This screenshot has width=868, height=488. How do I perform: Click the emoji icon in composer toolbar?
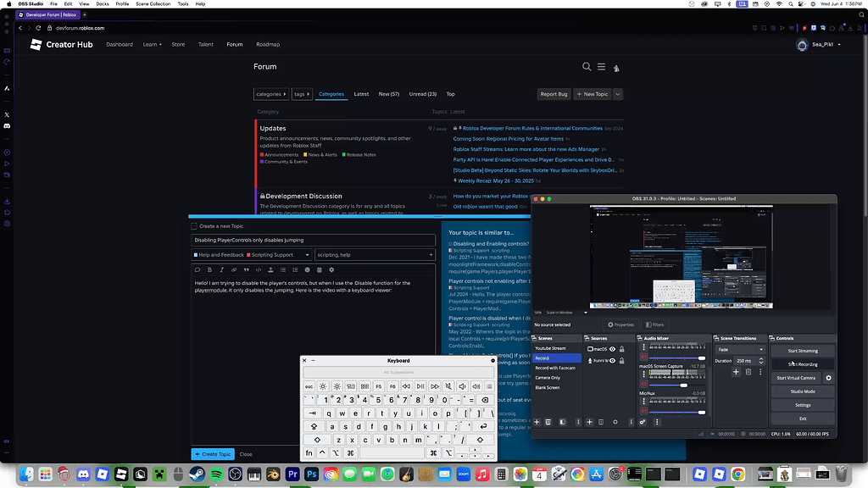307,270
